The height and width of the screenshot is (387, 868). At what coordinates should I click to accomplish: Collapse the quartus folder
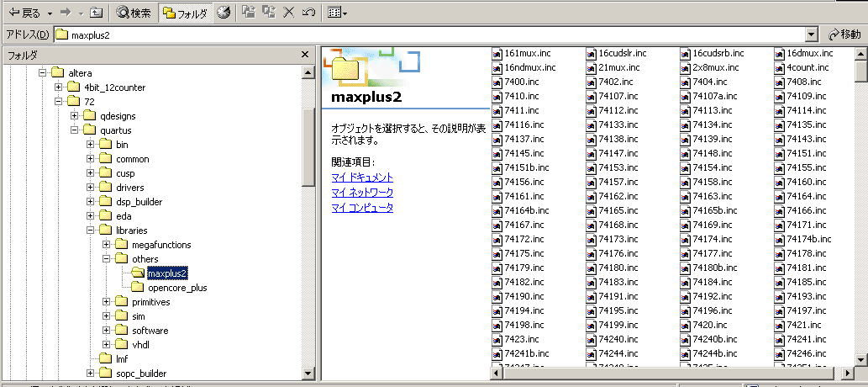[x=75, y=130]
